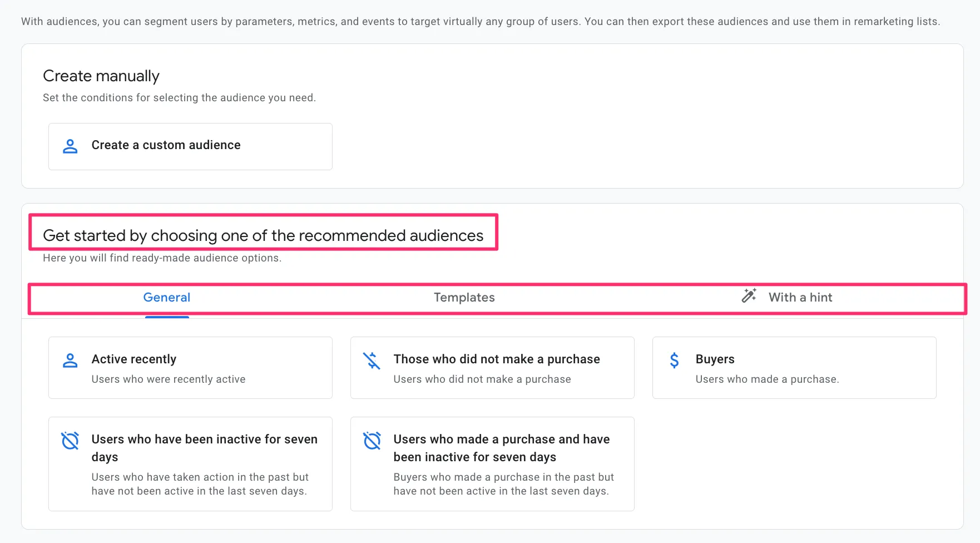
Task: Click the person icon on Active recently card
Action: click(x=70, y=361)
